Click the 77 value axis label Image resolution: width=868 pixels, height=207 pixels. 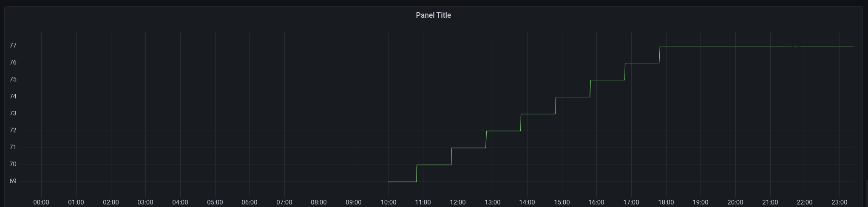click(13, 45)
